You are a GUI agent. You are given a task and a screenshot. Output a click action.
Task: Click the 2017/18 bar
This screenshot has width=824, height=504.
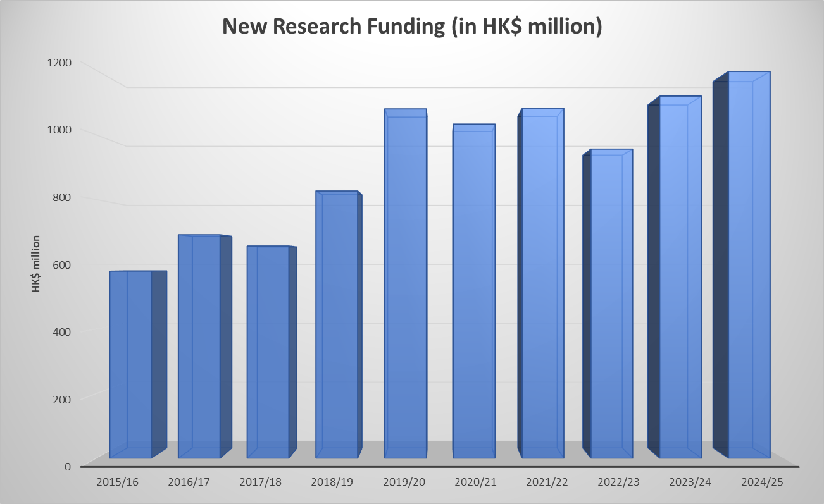(268, 352)
